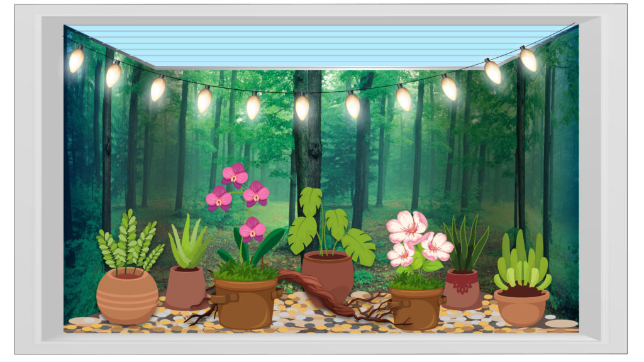Select the blue ventilation grille at the top

pyautogui.click(x=321, y=45)
